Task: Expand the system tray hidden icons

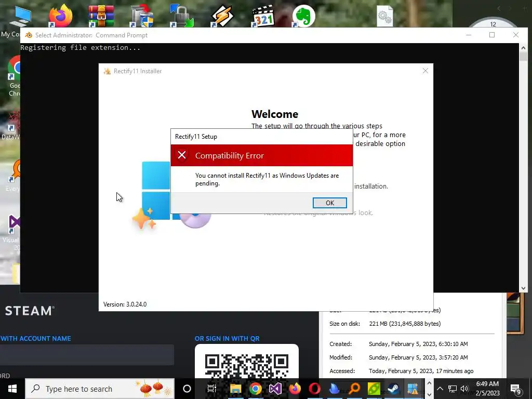Action: coord(440,389)
